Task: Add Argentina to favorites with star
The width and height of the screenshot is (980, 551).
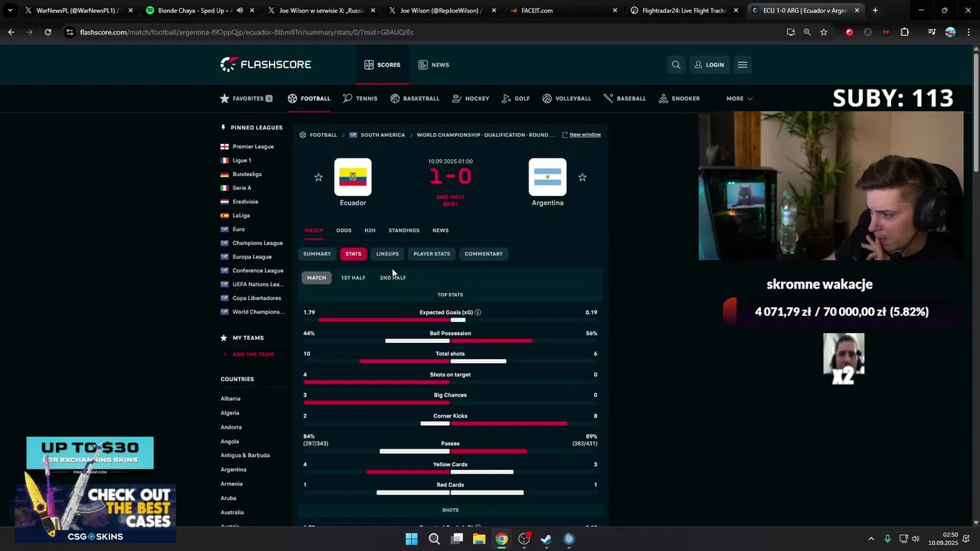Action: 582,177
